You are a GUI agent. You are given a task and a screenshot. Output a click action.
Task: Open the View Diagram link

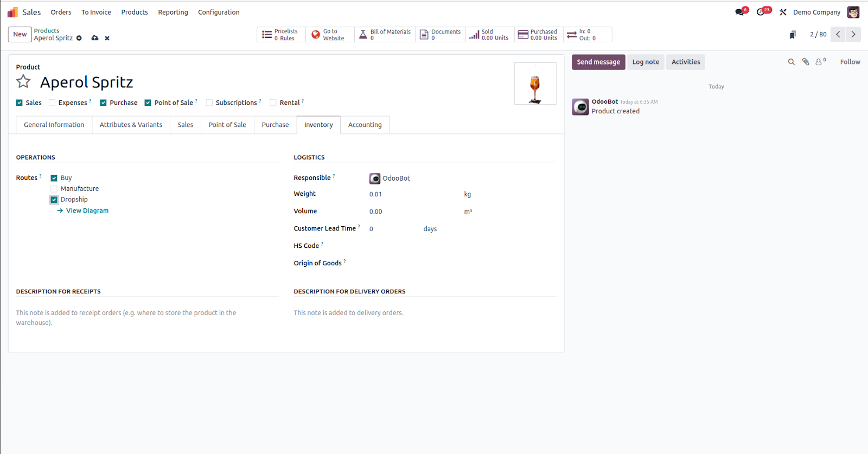pyautogui.click(x=83, y=210)
